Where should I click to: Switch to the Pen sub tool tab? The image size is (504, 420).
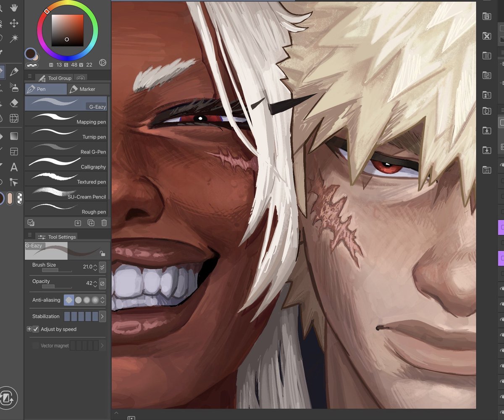point(46,89)
